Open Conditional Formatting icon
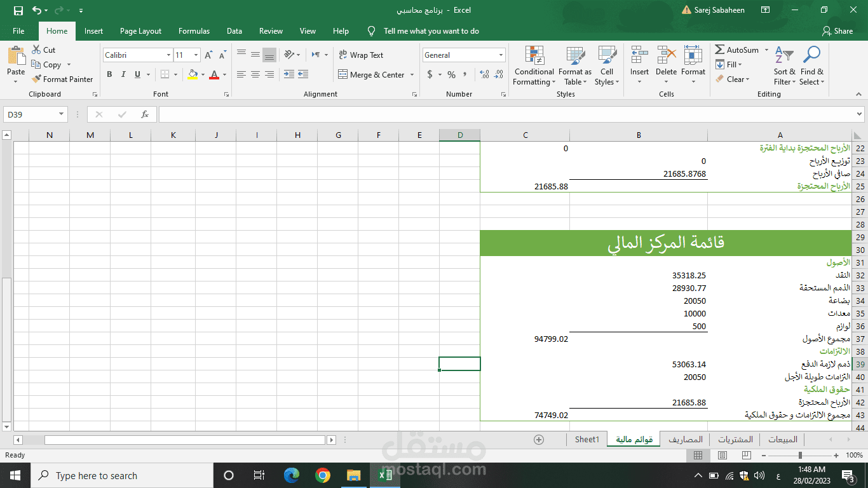868x488 pixels. tap(534, 56)
